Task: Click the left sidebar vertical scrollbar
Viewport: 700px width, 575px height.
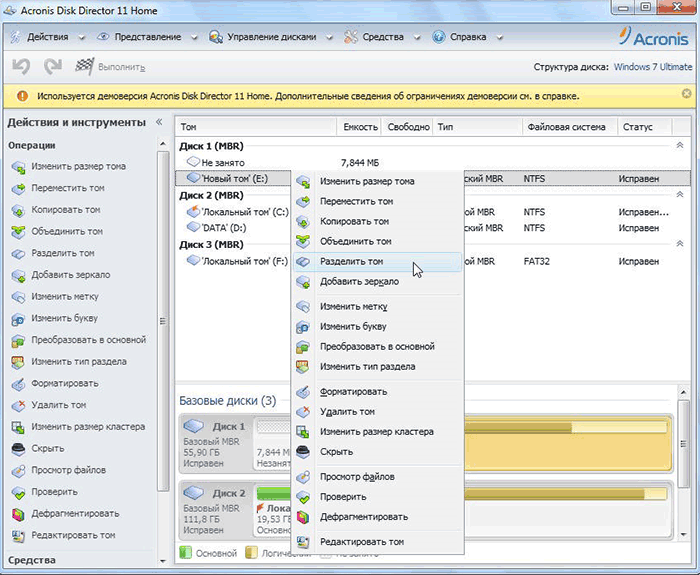Action: (163, 321)
